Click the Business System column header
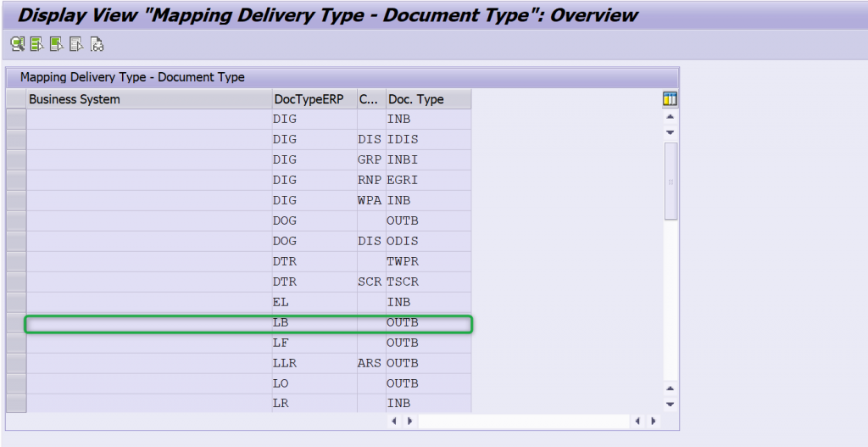The height and width of the screenshot is (447, 868). (x=149, y=99)
